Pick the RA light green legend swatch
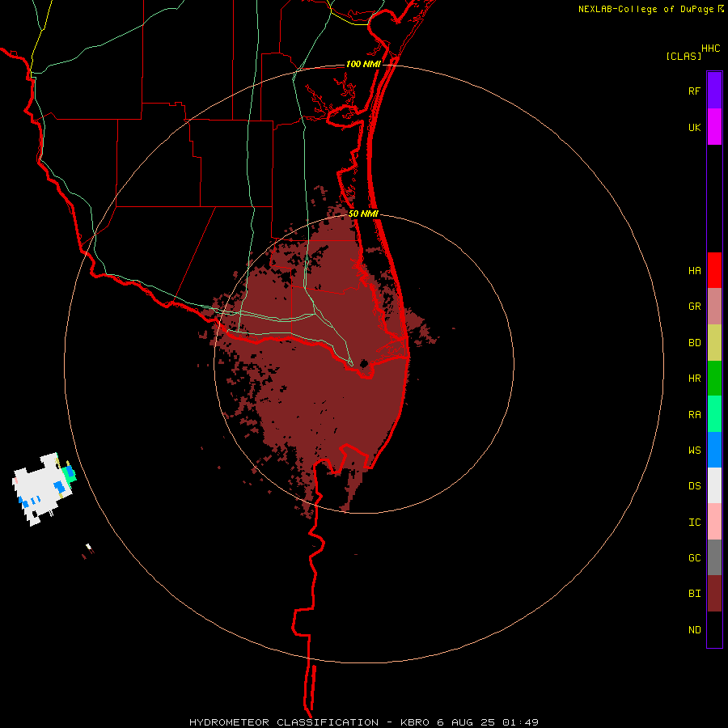The image size is (728, 728). tap(714, 414)
